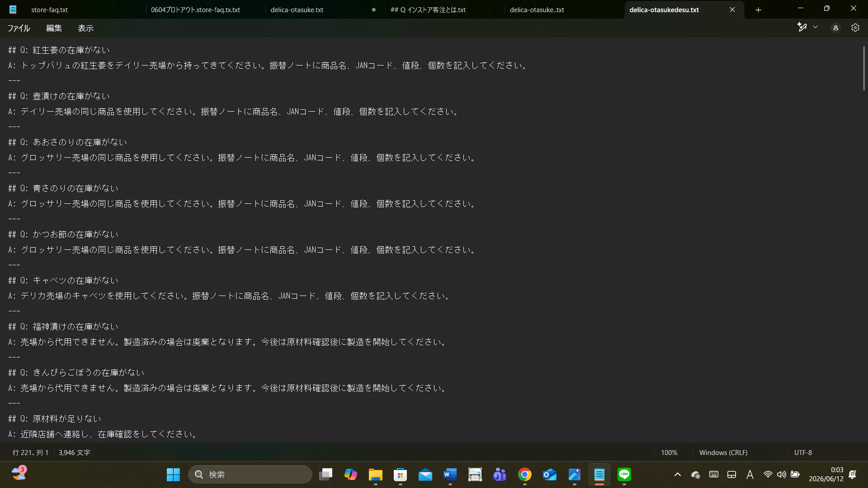Click the heading ## Q: きんぴらごぼうの在庫がない
The width and height of the screenshot is (868, 488).
click(76, 373)
